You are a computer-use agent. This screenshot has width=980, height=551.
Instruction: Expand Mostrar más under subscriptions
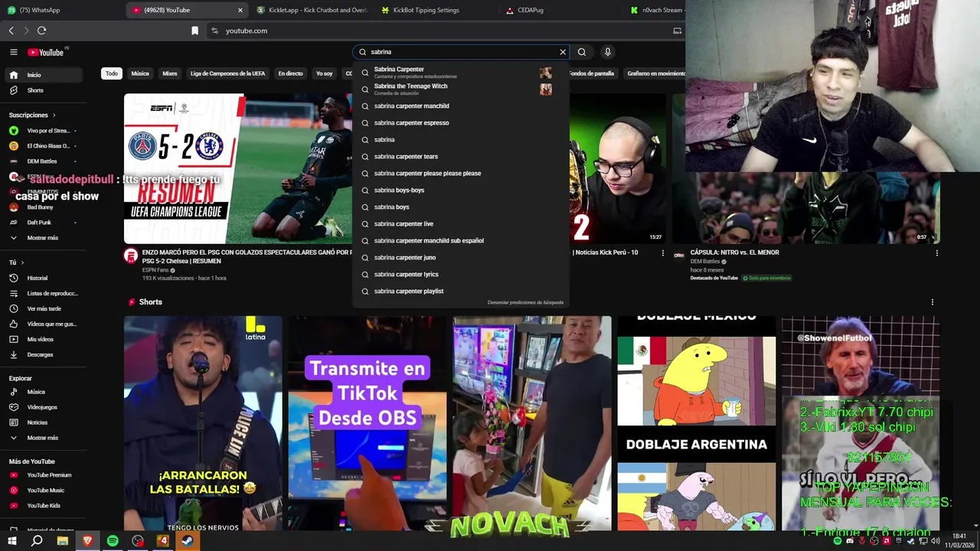(x=44, y=238)
